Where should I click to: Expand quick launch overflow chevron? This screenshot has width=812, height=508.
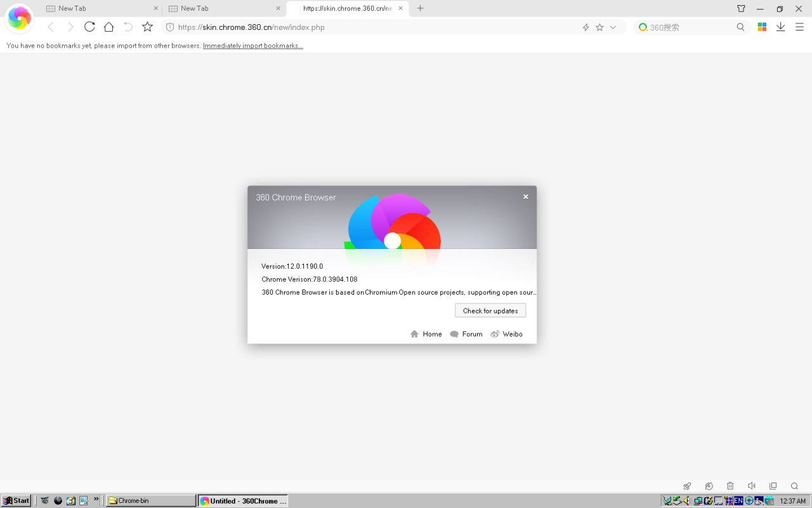(x=96, y=499)
